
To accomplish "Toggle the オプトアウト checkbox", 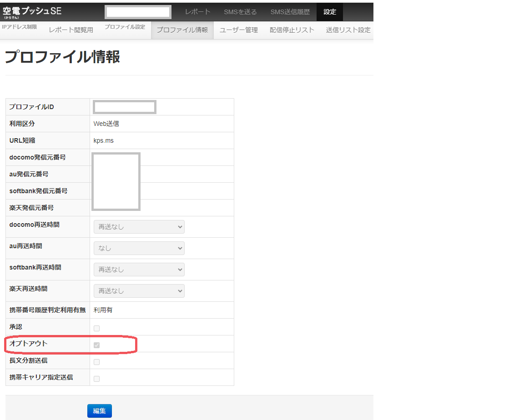I will click(x=96, y=345).
